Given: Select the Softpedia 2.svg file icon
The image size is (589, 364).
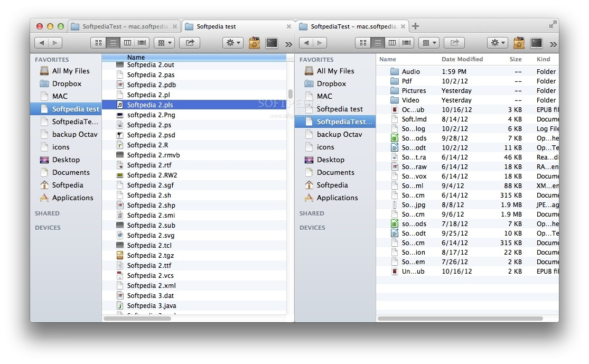Looking at the screenshot, I should tap(120, 235).
